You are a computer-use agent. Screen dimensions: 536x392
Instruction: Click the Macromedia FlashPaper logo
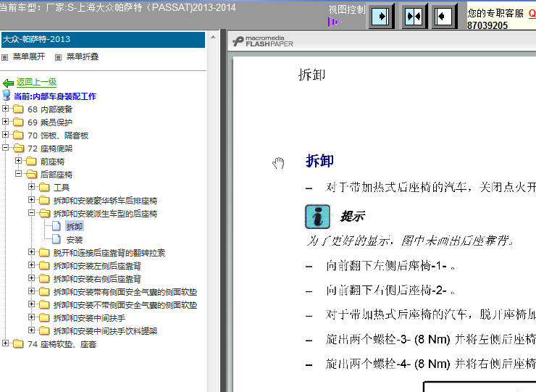click(262, 41)
